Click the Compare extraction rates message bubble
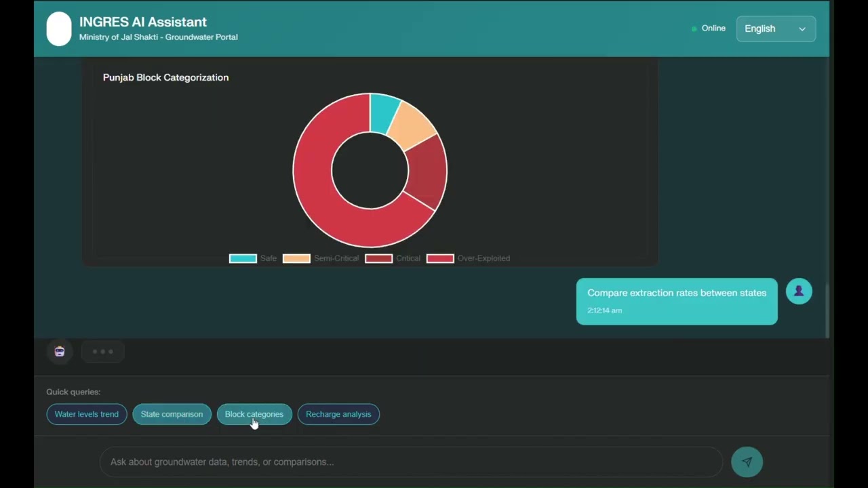The width and height of the screenshot is (868, 488). pyautogui.click(x=677, y=302)
